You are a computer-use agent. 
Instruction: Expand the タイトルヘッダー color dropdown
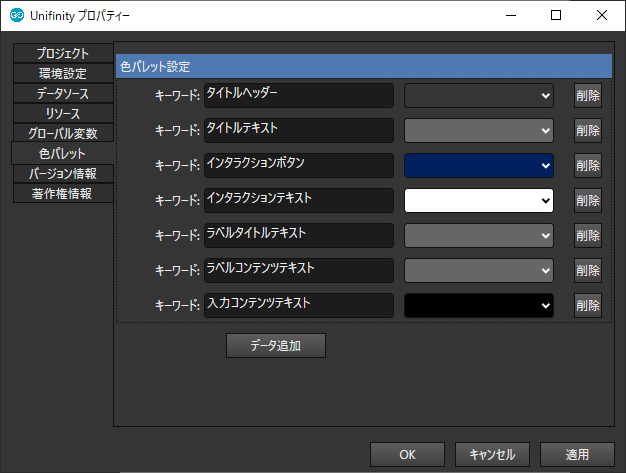pos(478,95)
